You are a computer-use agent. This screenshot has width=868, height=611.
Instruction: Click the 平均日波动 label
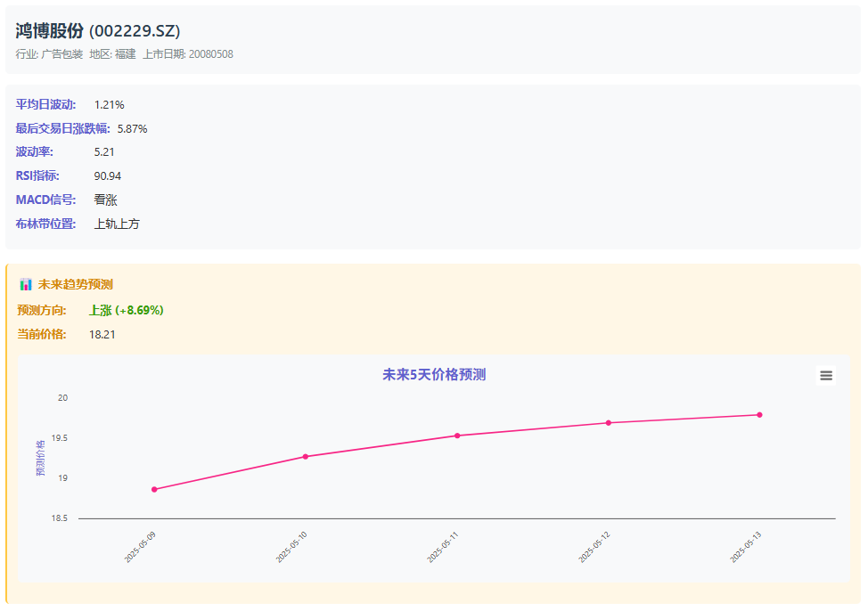point(46,104)
